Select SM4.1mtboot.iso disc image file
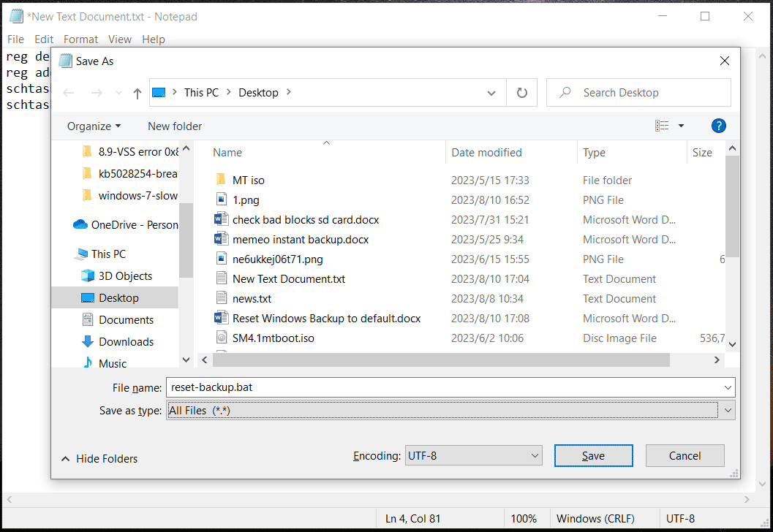 [x=274, y=338]
